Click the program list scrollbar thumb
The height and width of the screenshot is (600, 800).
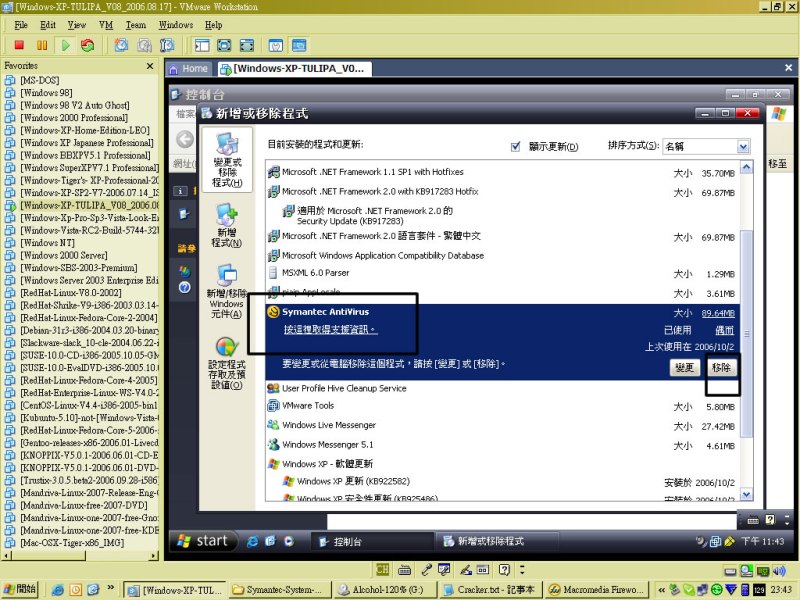point(746,333)
